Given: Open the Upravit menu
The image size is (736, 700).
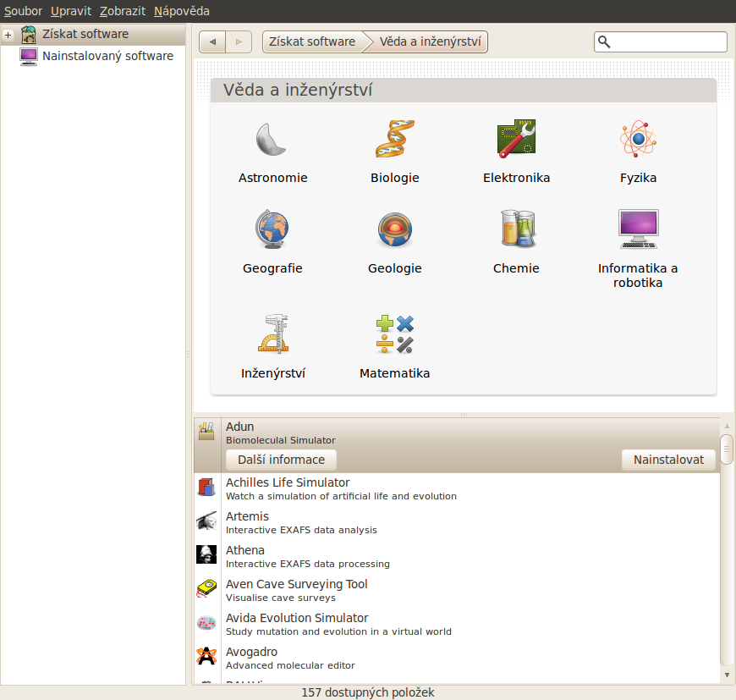Looking at the screenshot, I should point(71,11).
